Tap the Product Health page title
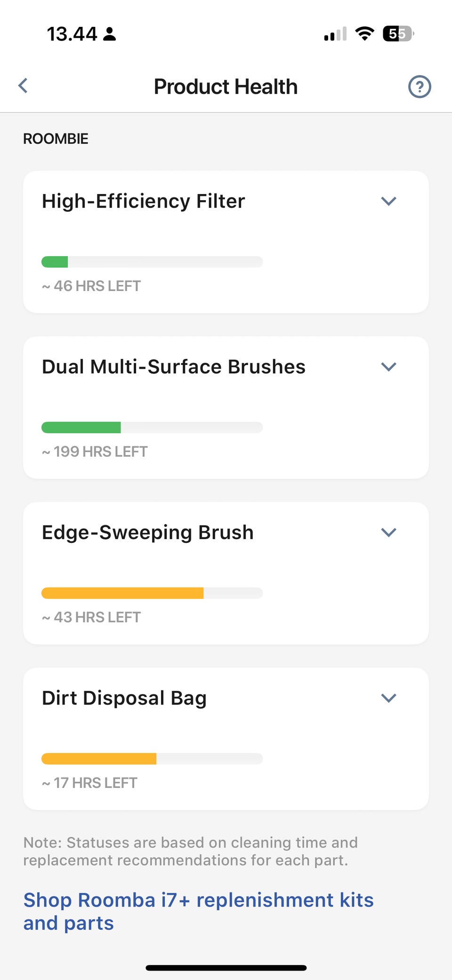This screenshot has height=980, width=452. [226, 87]
